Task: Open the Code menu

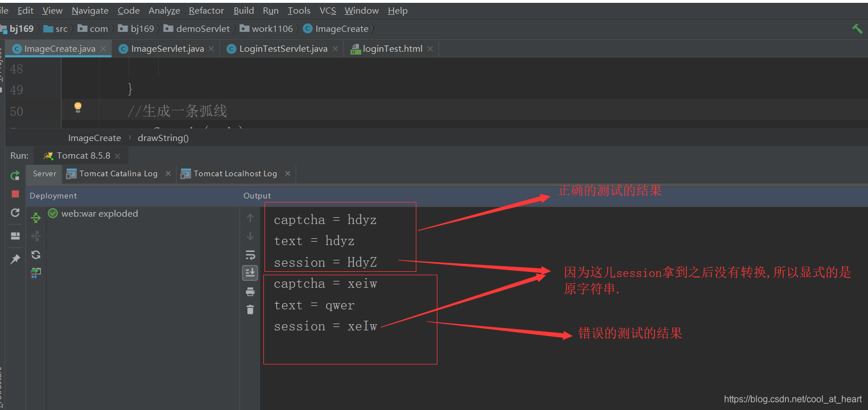Action: pos(129,11)
